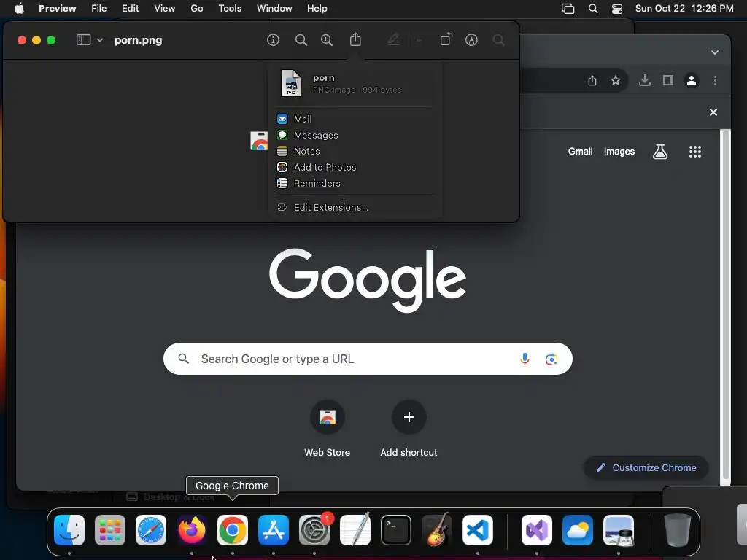
Task: Click the Google search input field
Action: pos(368,359)
